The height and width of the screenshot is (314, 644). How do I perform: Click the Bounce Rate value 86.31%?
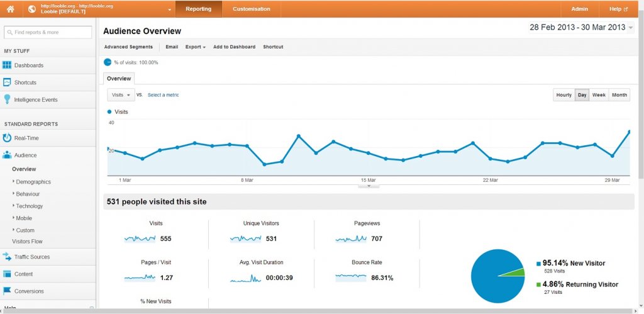(382, 278)
